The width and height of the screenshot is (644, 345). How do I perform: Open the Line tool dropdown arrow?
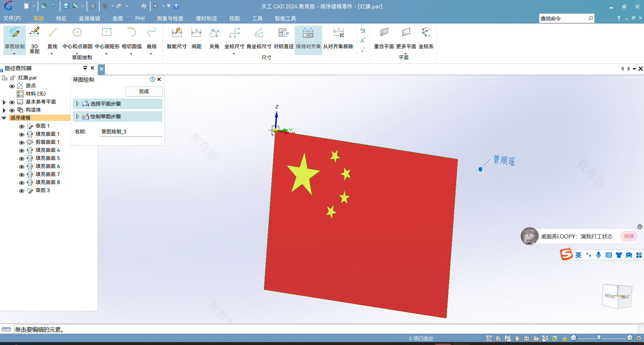pyautogui.click(x=52, y=54)
